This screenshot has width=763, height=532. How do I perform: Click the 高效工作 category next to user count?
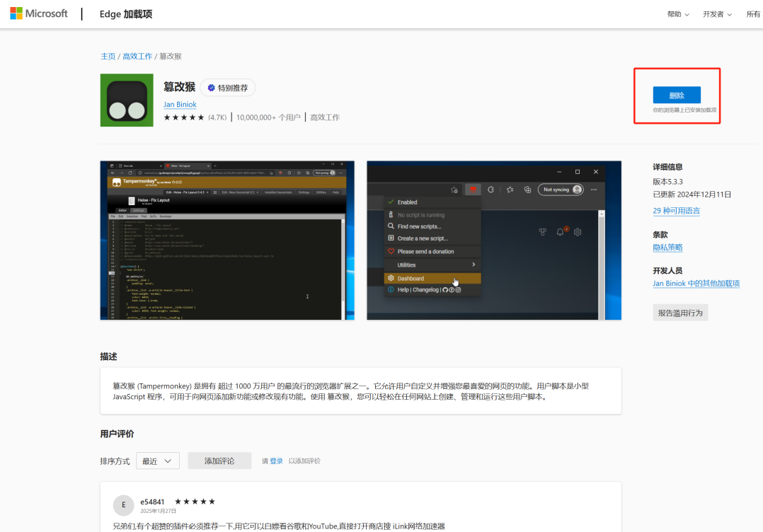325,117
